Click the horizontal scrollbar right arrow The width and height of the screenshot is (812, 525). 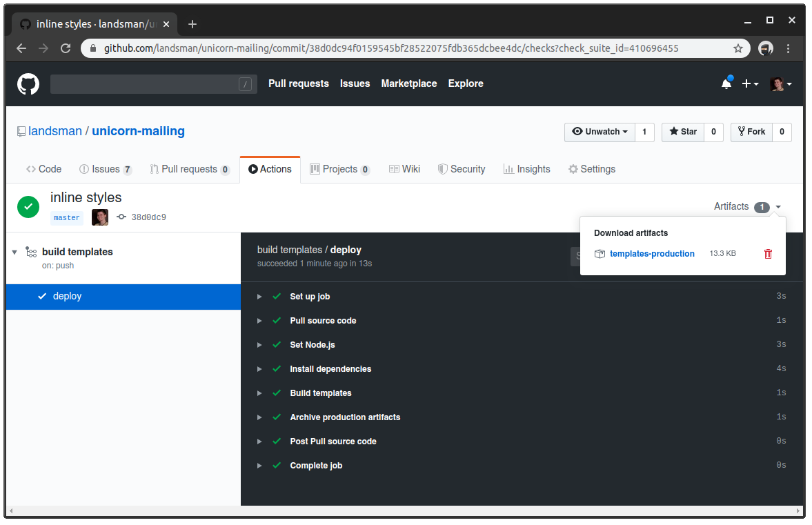798,511
